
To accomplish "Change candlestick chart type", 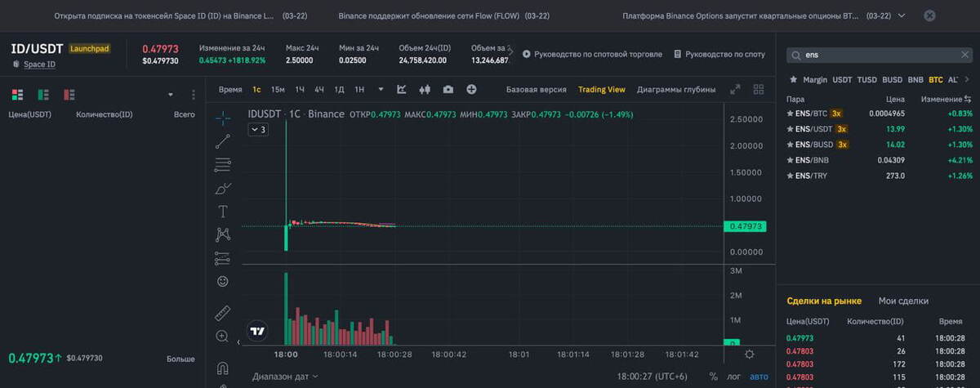I will pyautogui.click(x=425, y=89).
